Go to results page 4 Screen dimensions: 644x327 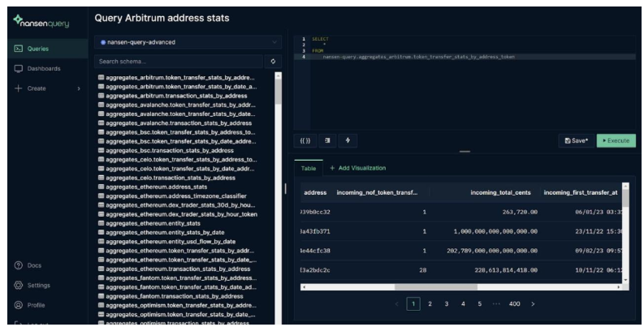(x=463, y=304)
